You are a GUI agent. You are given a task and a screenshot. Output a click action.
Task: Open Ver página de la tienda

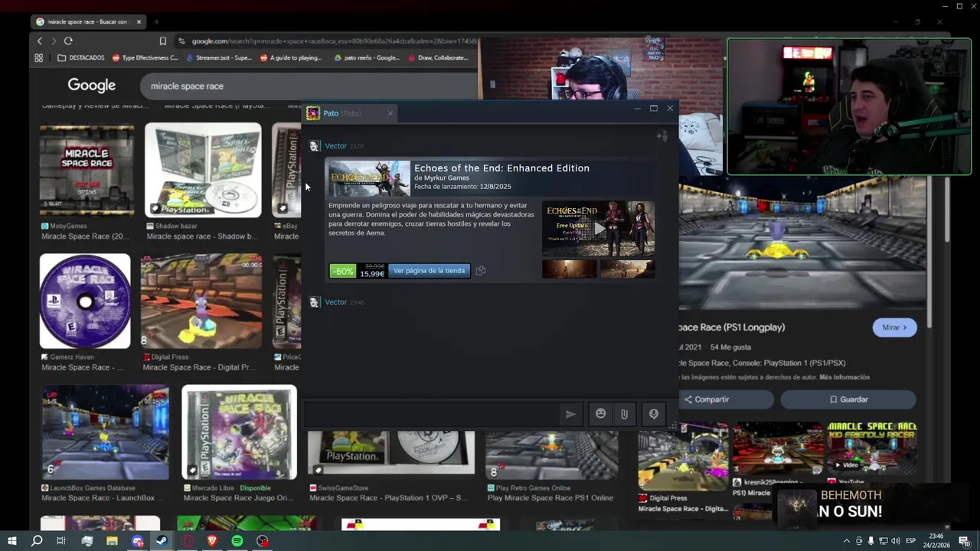click(x=429, y=270)
